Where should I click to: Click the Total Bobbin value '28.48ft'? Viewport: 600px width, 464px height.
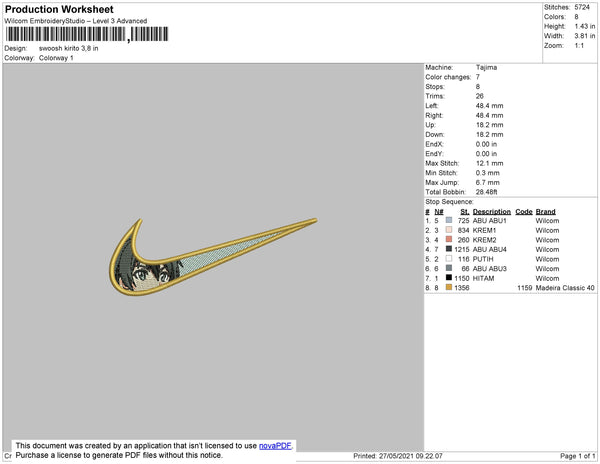486,192
